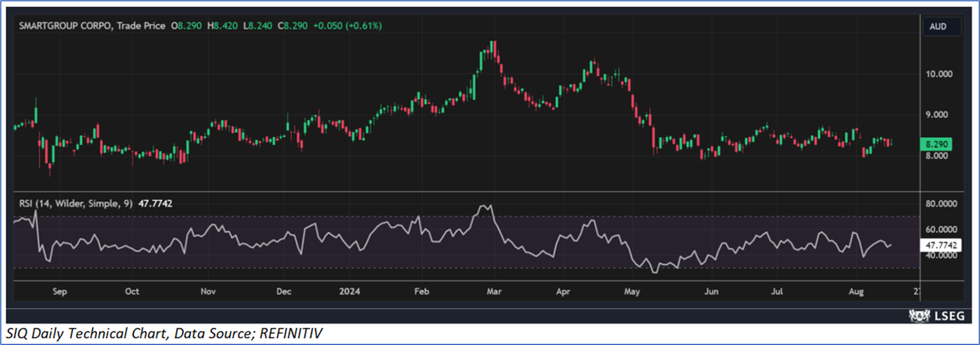
Task: Click the Feb label on time axis
Action: click(x=422, y=291)
